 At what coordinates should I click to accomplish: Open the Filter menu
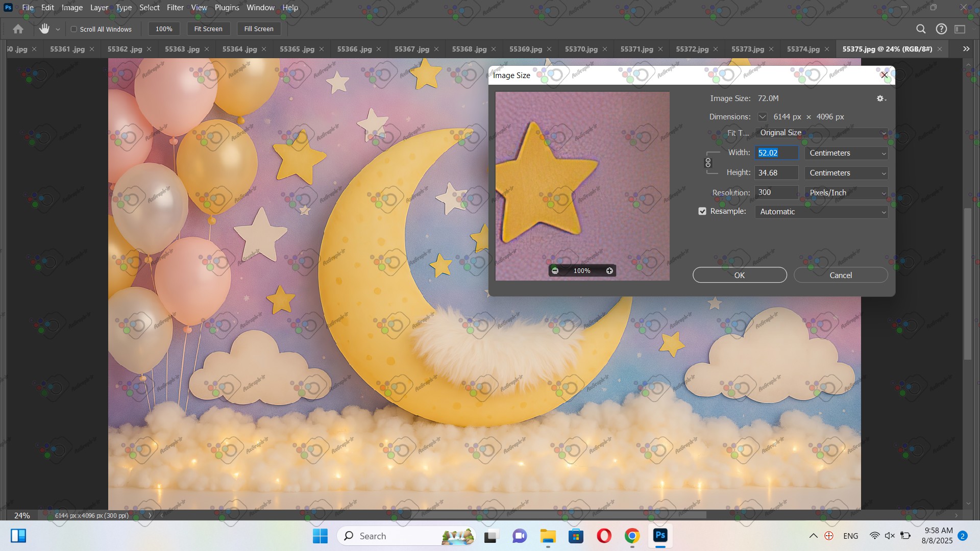(x=175, y=8)
